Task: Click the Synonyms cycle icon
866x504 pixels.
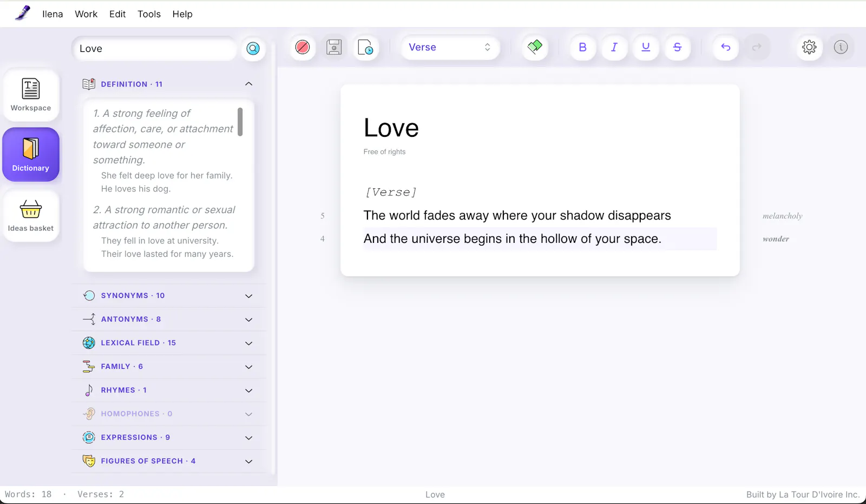Action: coord(89,295)
